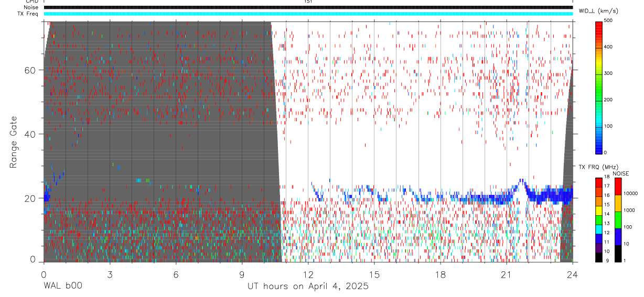Click the '500' tick on the width color bar
Screen dimensions: 644x297
(609, 20)
